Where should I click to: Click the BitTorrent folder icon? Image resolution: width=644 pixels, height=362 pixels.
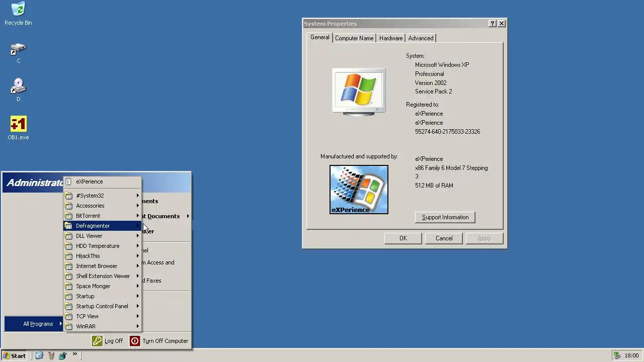[69, 216]
